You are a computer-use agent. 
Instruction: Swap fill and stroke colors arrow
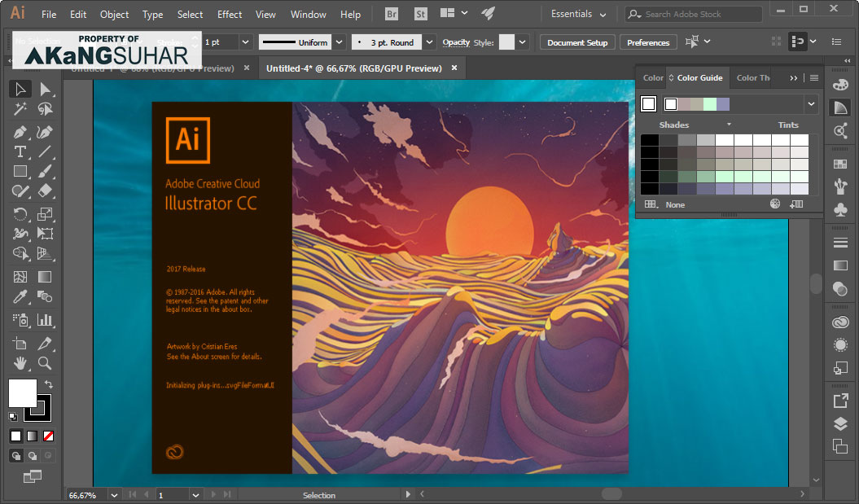[x=49, y=384]
